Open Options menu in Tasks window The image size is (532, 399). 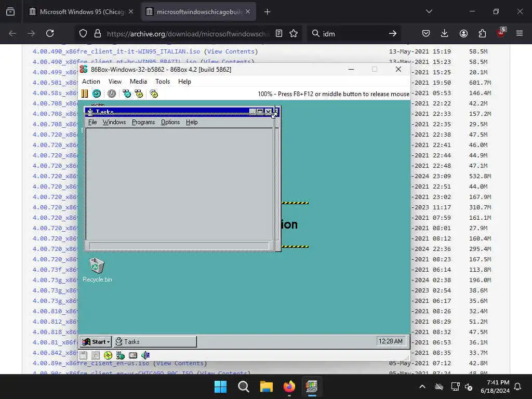(x=170, y=122)
